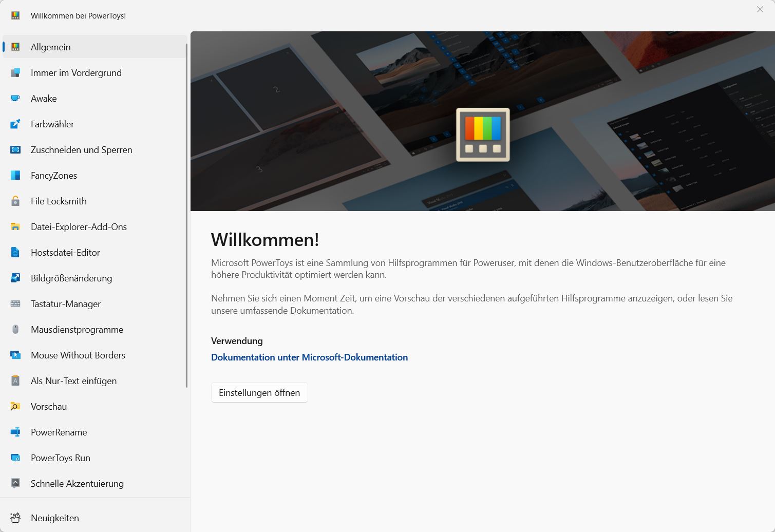775x532 pixels.
Task: Click the Neuigkeiten icon at sidebar bottom
Action: click(15, 518)
